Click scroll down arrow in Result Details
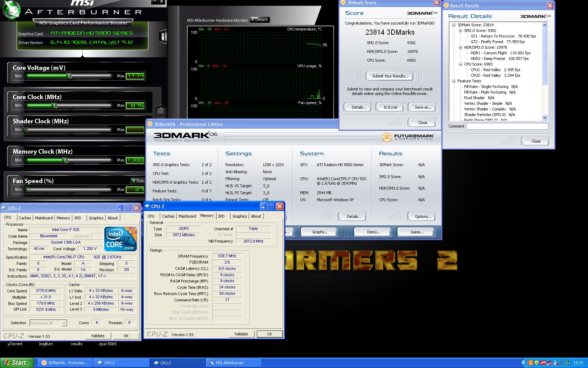This screenshot has width=588, height=368. click(545, 118)
